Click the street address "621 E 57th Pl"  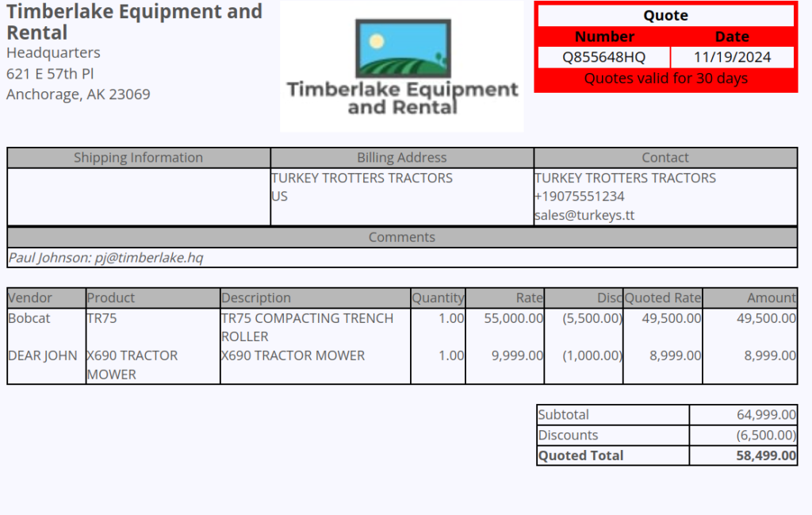[x=50, y=74]
